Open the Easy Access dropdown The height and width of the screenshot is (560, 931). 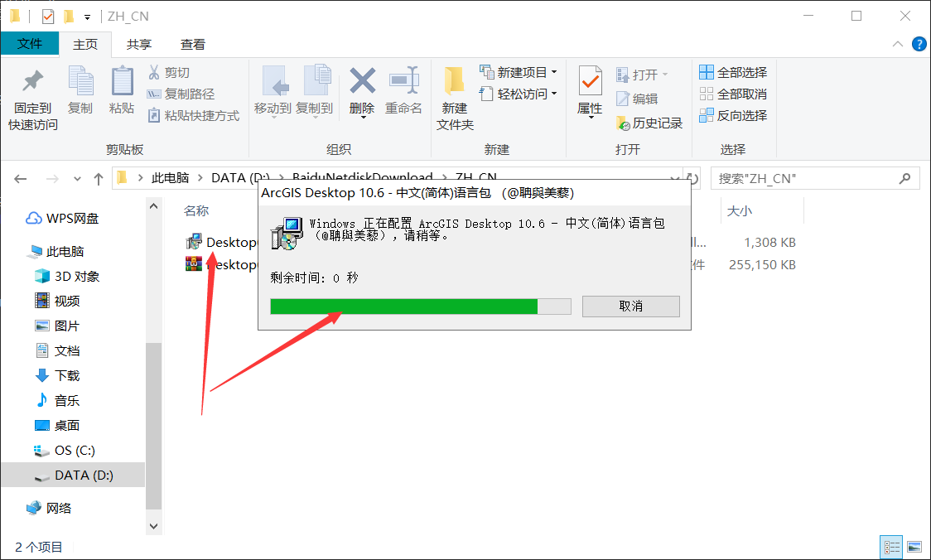(519, 94)
